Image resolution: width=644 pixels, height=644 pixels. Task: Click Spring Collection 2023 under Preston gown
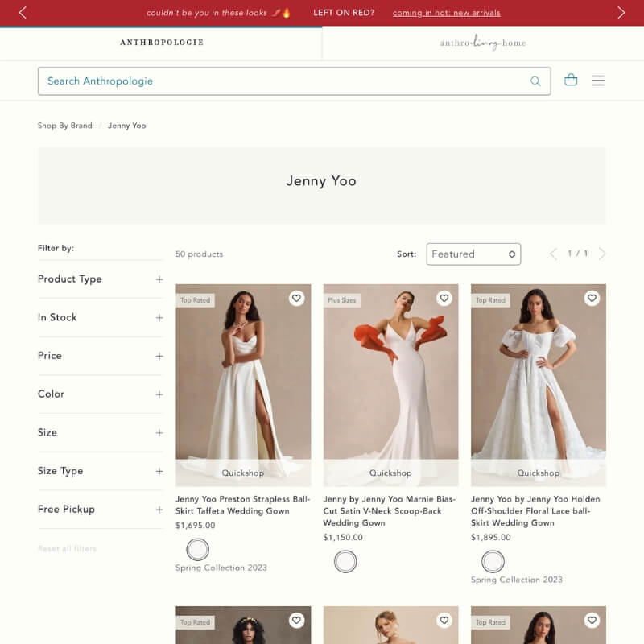221,568
